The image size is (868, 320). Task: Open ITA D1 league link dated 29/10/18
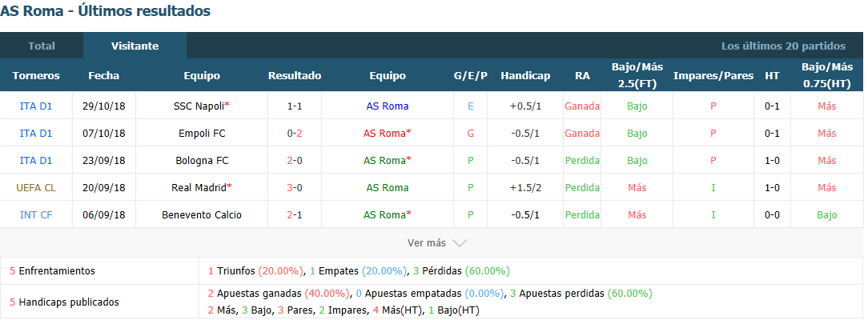click(36, 106)
